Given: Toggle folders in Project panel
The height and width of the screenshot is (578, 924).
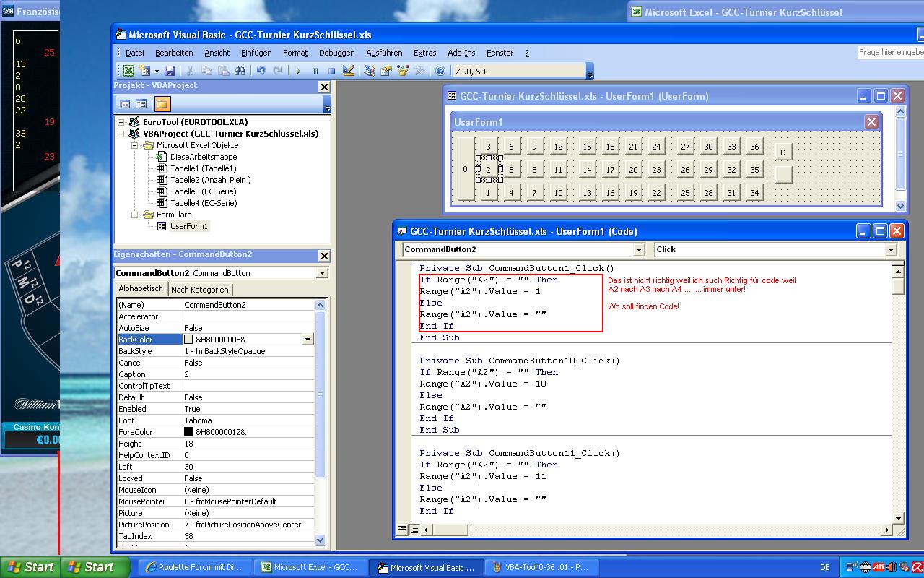Looking at the screenshot, I should coord(162,104).
